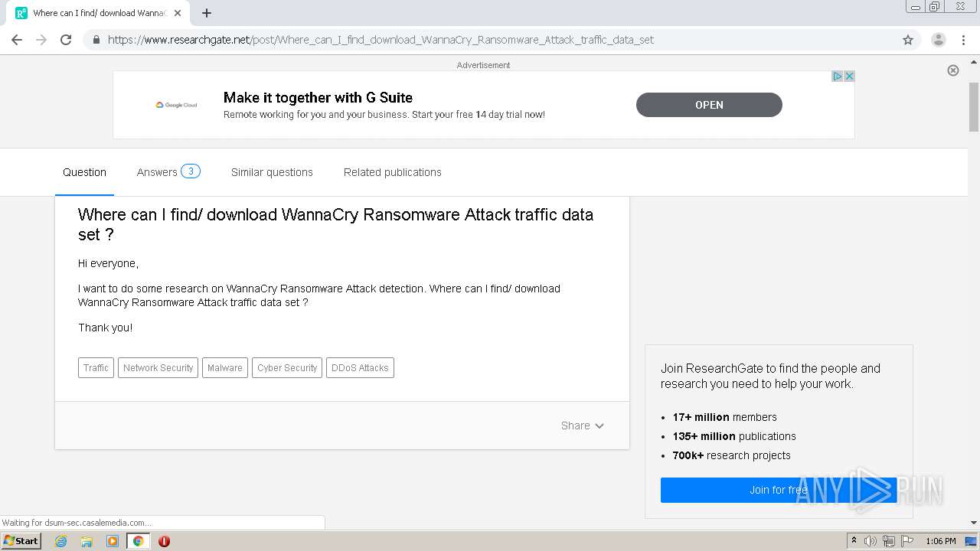Click the 'Thank you!' line
Image resolution: width=980 pixels, height=551 pixels.
coord(105,328)
